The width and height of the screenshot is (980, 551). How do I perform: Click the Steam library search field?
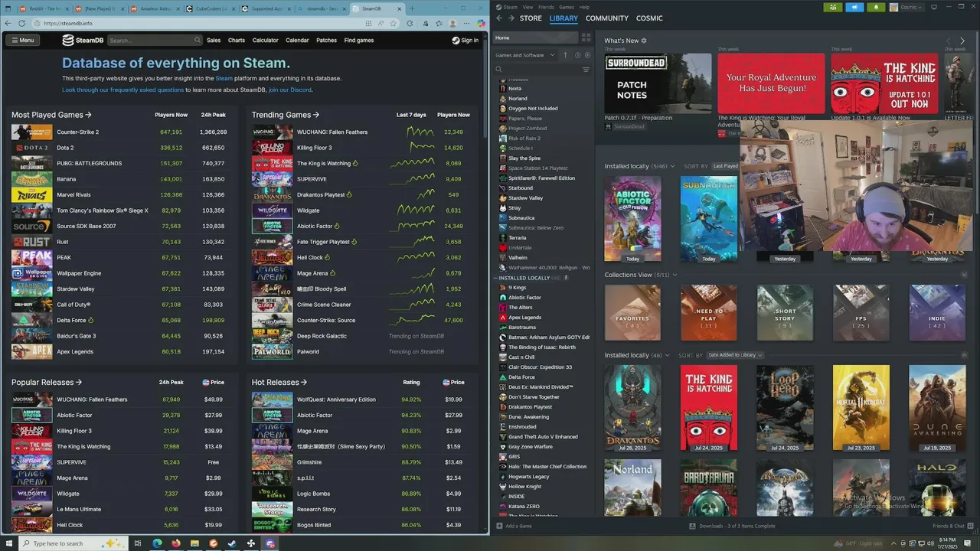(x=541, y=70)
